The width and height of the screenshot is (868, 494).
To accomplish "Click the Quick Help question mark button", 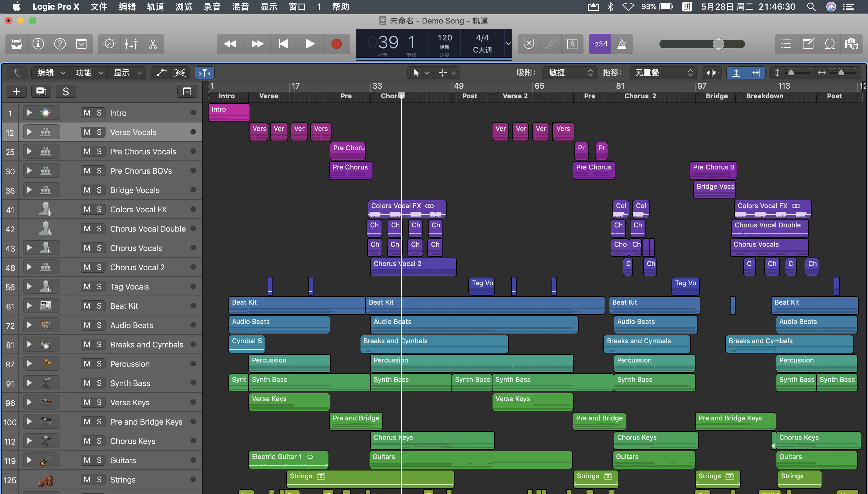I will coord(60,44).
